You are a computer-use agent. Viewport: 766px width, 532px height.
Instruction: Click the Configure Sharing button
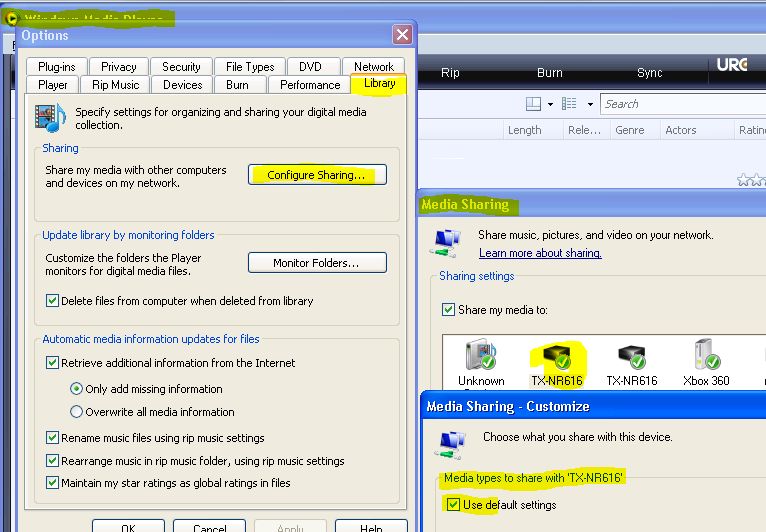[x=317, y=174]
